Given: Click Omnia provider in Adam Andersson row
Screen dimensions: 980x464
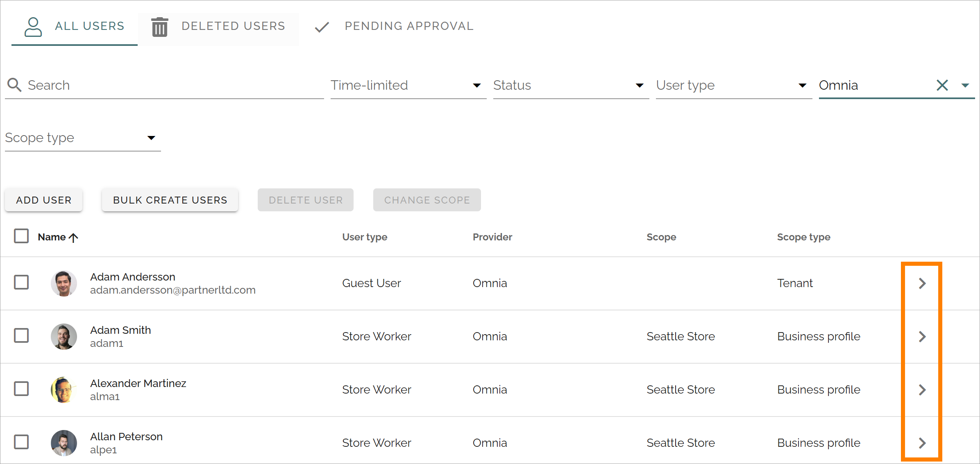Looking at the screenshot, I should [490, 283].
